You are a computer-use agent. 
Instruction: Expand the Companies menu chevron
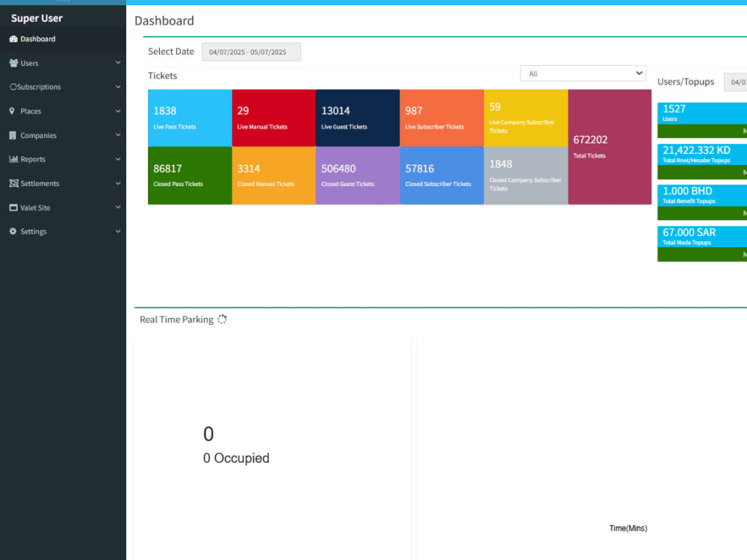pos(118,135)
